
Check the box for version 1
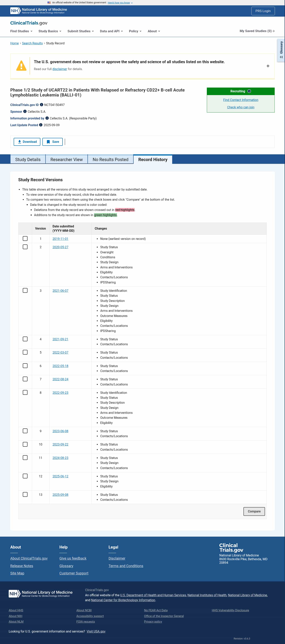[x=25, y=239]
